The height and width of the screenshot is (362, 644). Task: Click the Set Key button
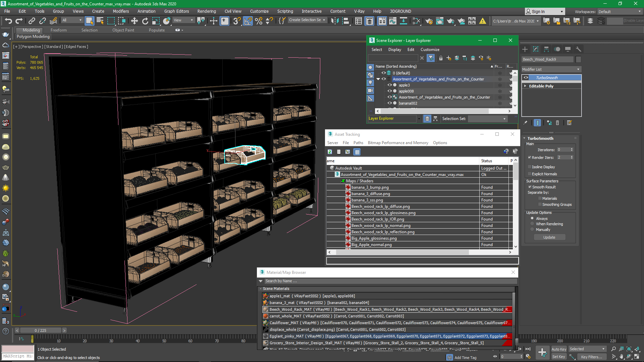tap(559, 357)
